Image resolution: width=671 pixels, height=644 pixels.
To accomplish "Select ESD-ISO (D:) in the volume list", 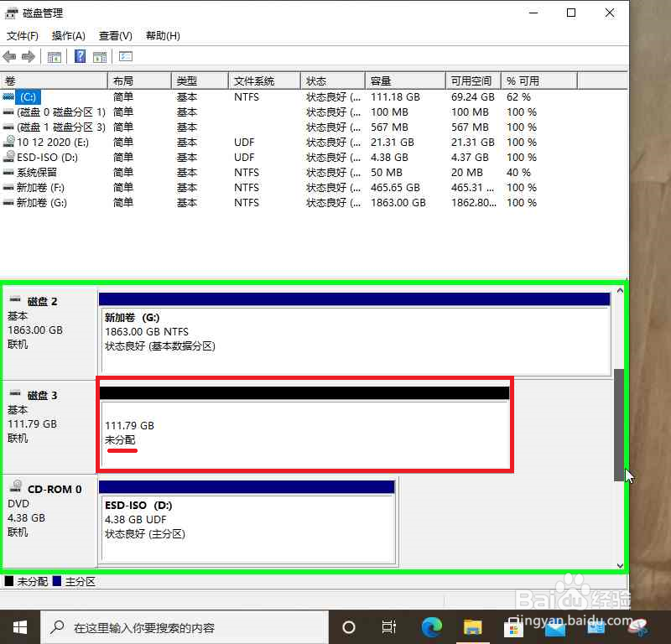I will click(47, 157).
